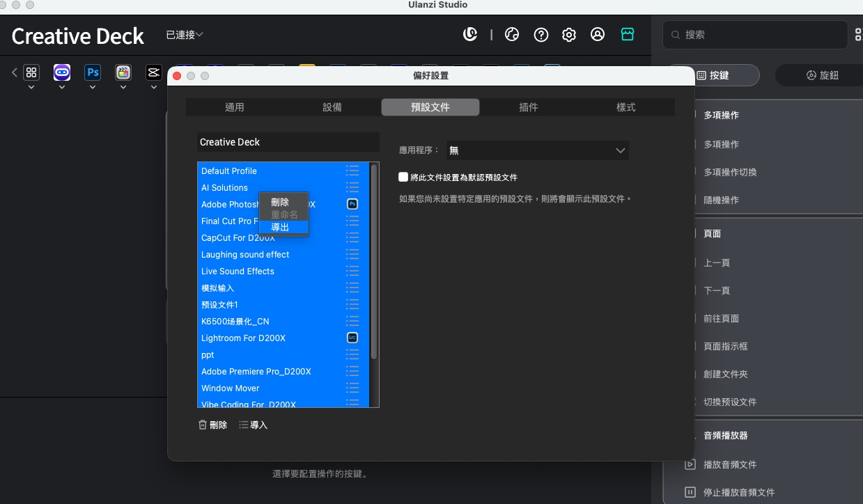Select the purple AI robot profile icon
The image size is (863, 504).
(62, 72)
